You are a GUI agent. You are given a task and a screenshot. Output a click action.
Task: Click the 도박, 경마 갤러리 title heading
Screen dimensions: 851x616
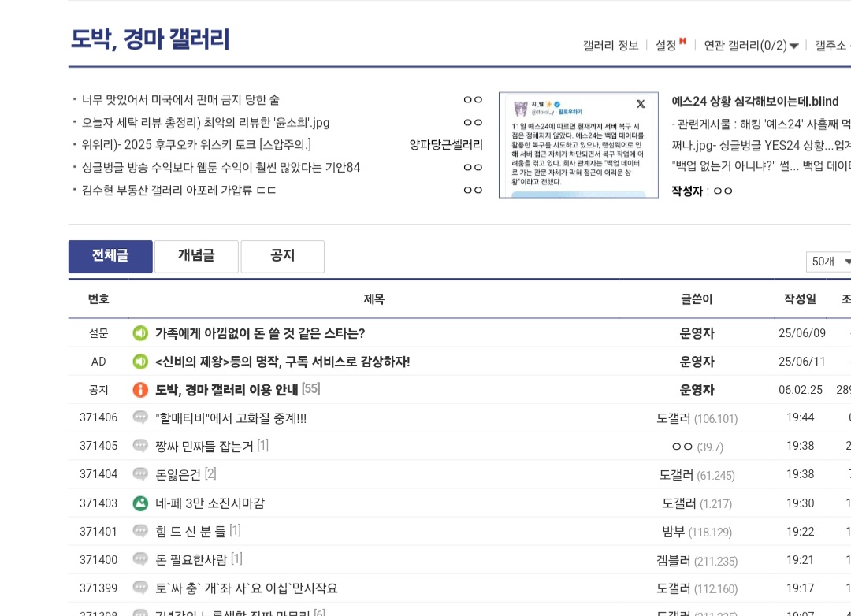(151, 39)
